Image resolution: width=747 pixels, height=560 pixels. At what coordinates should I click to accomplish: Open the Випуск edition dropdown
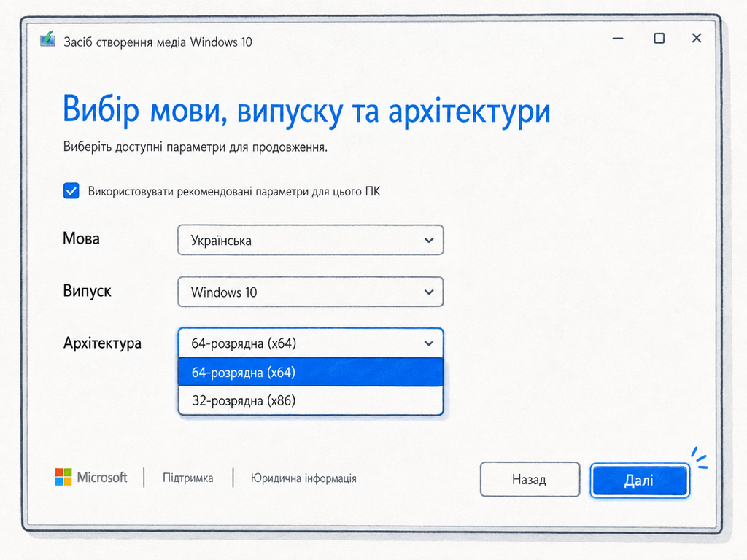pyautogui.click(x=311, y=292)
